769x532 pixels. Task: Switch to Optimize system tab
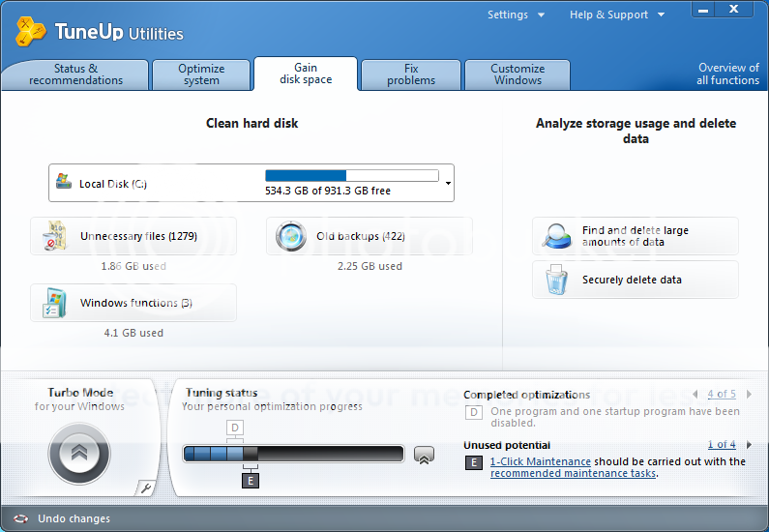[201, 74]
